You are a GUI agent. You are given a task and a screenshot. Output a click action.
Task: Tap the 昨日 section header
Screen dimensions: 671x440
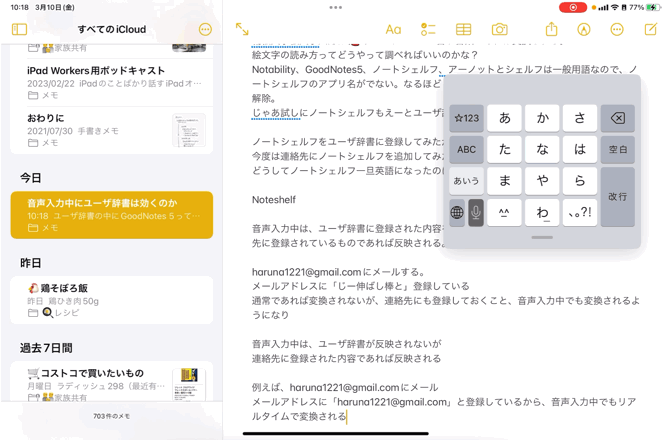tap(31, 263)
